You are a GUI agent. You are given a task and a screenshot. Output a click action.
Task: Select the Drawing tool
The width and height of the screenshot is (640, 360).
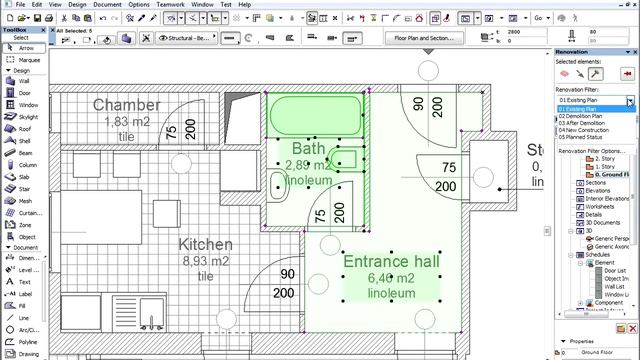[x=24, y=354]
